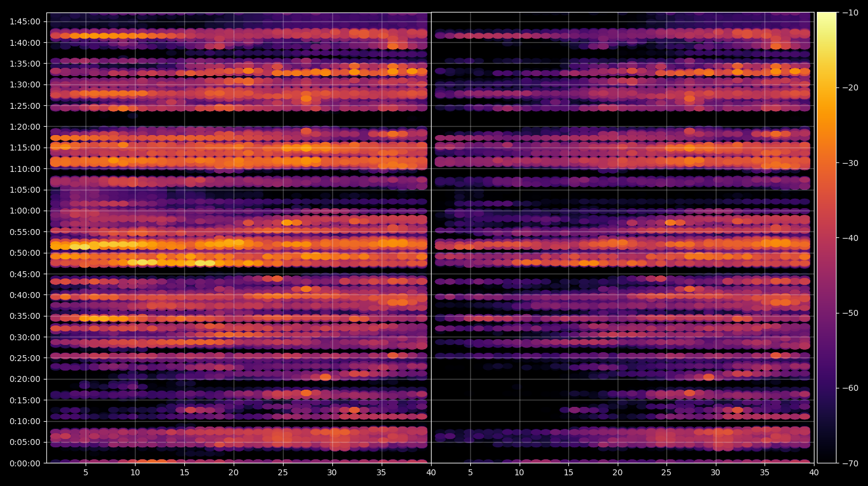Click x-axis label 25 under left heatmap

(x=282, y=473)
